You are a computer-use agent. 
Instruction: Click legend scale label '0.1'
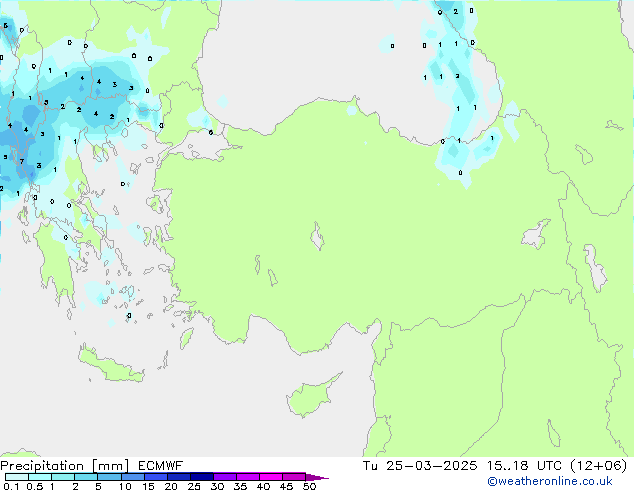[x=11, y=486]
